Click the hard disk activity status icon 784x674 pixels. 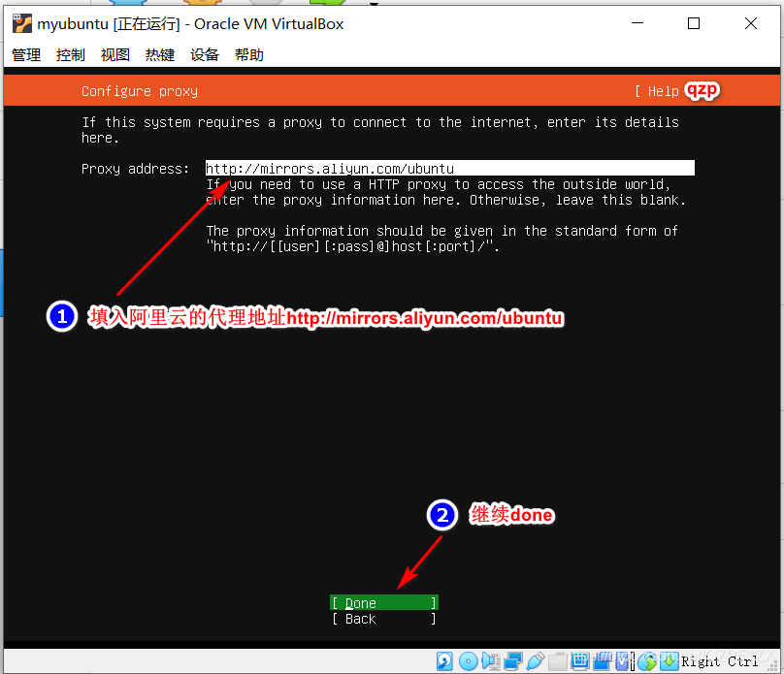click(444, 661)
